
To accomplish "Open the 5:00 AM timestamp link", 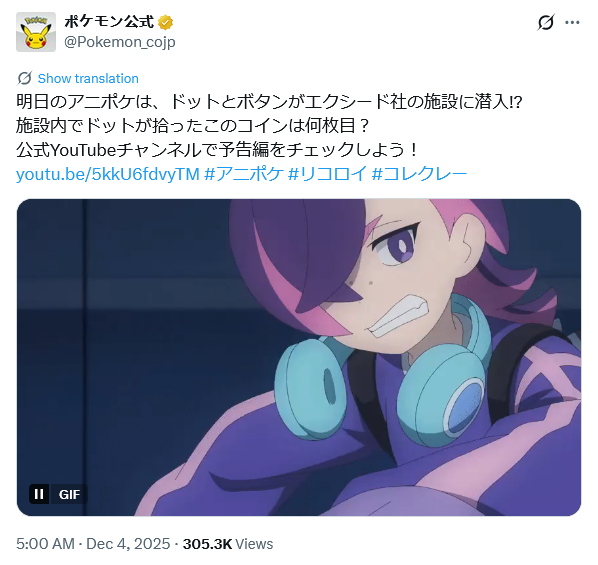I will coord(45,544).
